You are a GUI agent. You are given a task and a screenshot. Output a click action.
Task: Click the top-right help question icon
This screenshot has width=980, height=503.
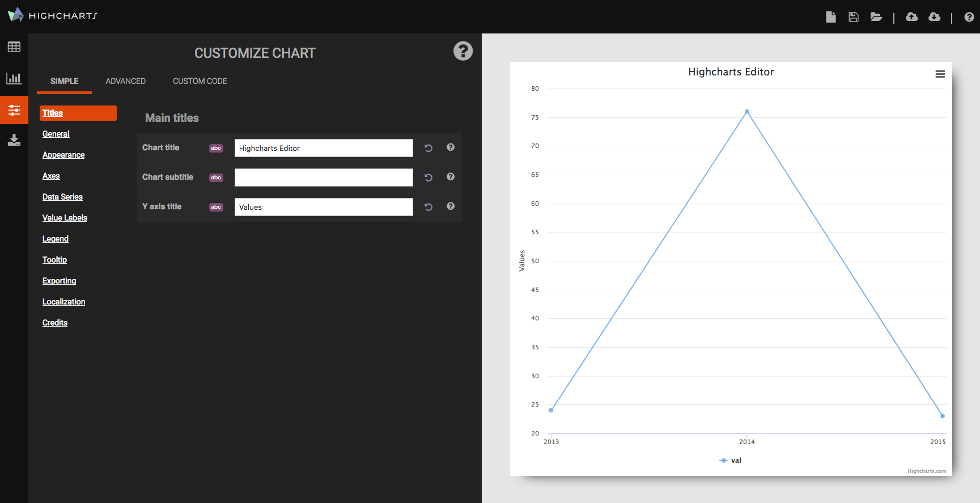[969, 17]
